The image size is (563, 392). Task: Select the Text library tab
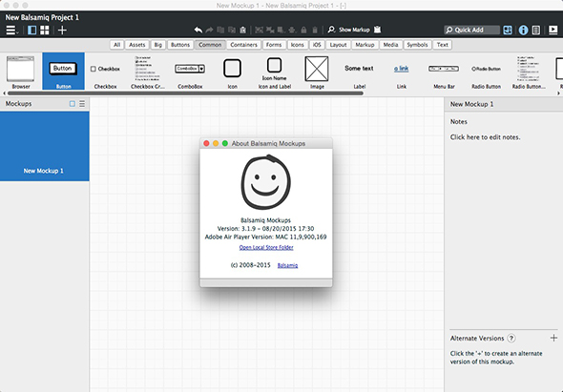(x=443, y=45)
